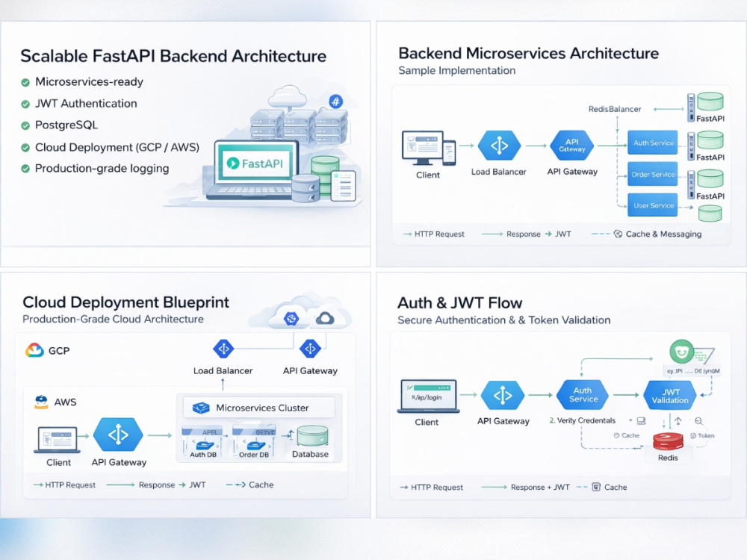Click the Auth DB node
This screenshot has width=747, height=560.
coord(203,442)
